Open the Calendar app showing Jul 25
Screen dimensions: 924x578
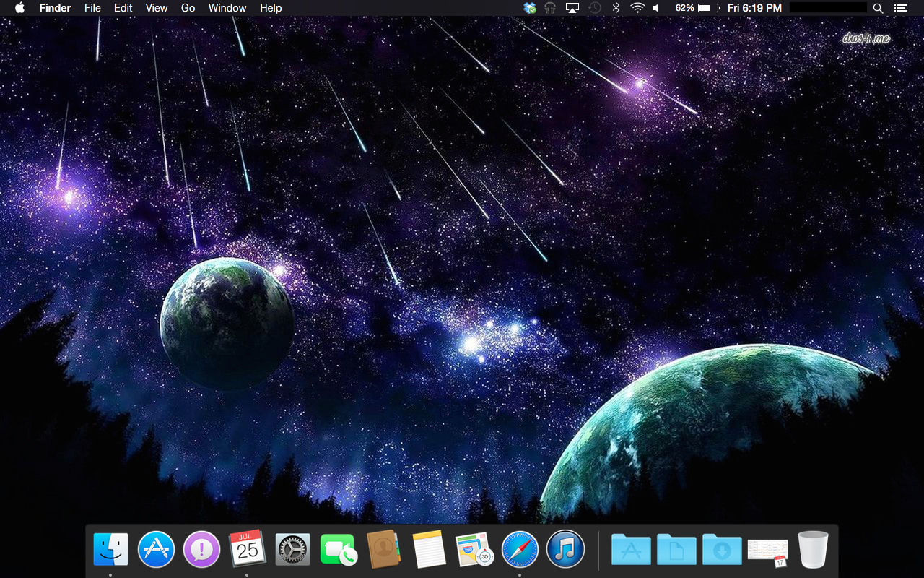[247, 548]
